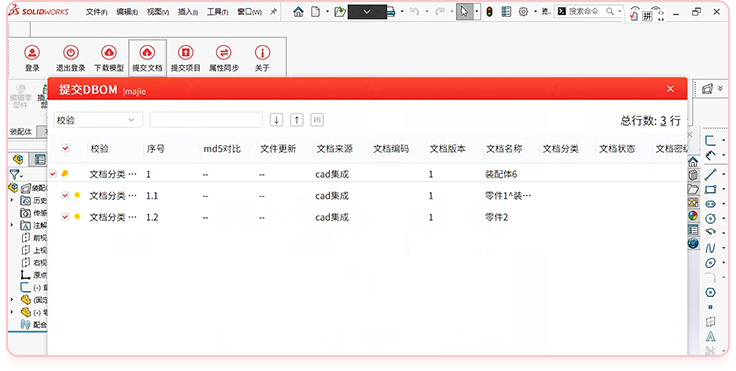Click the move-up arrow button in dialog

pyautogui.click(x=297, y=120)
